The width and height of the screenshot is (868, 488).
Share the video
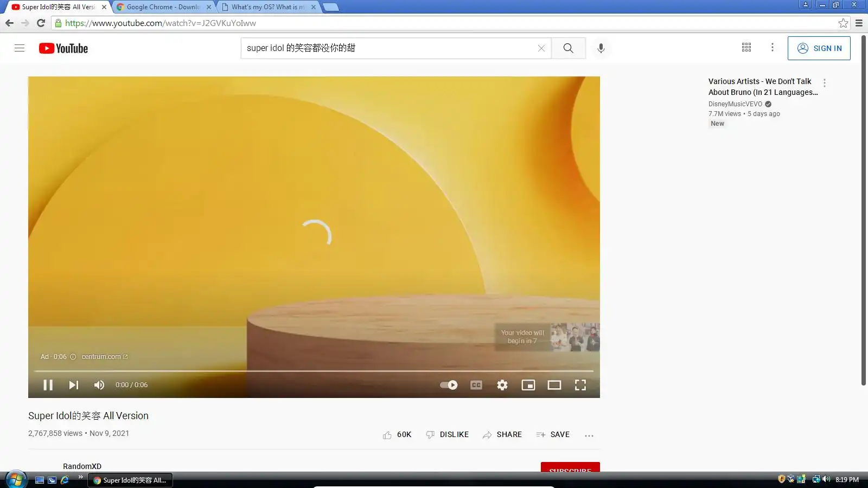pos(502,435)
